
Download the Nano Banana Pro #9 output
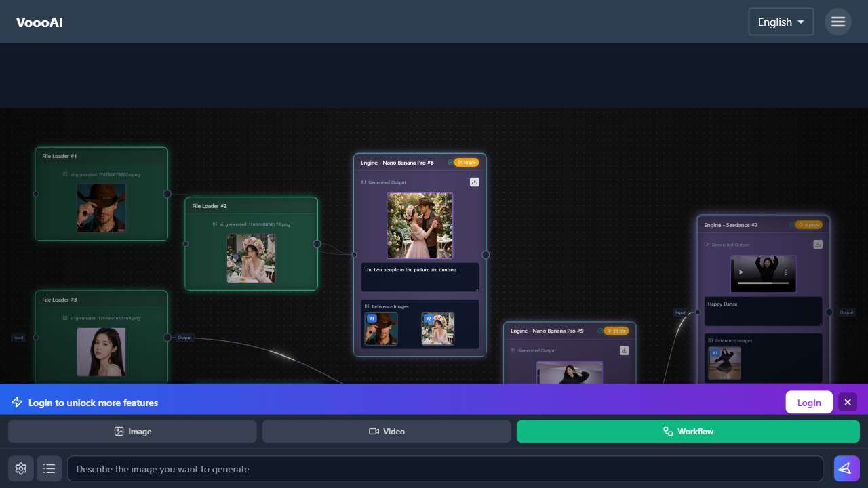click(624, 350)
